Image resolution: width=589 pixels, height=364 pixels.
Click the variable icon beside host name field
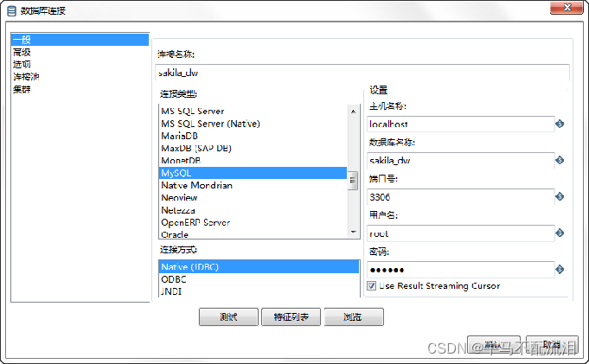pos(560,124)
